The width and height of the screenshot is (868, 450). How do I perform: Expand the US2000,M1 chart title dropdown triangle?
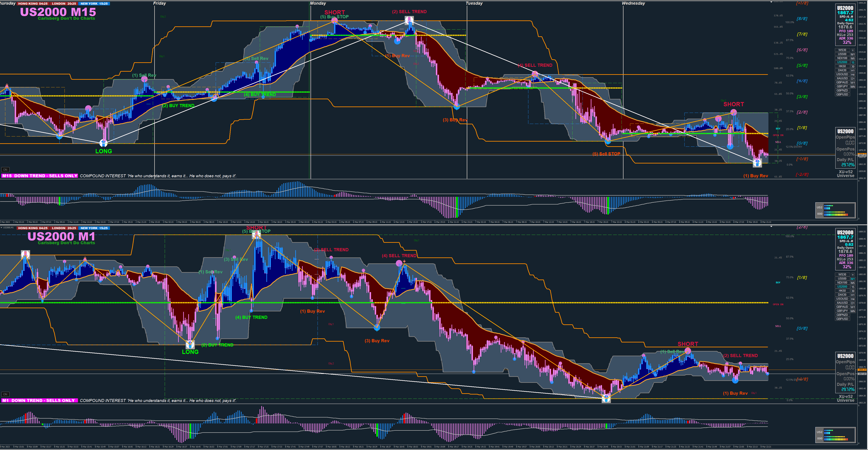[x=1, y=228]
